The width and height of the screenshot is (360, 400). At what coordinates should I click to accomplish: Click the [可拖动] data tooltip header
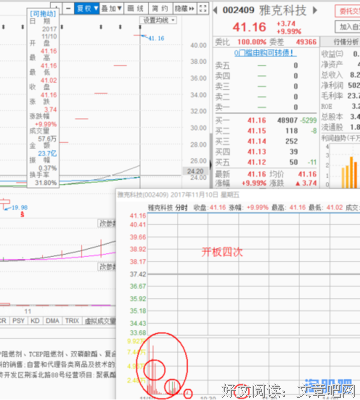[x=43, y=14]
